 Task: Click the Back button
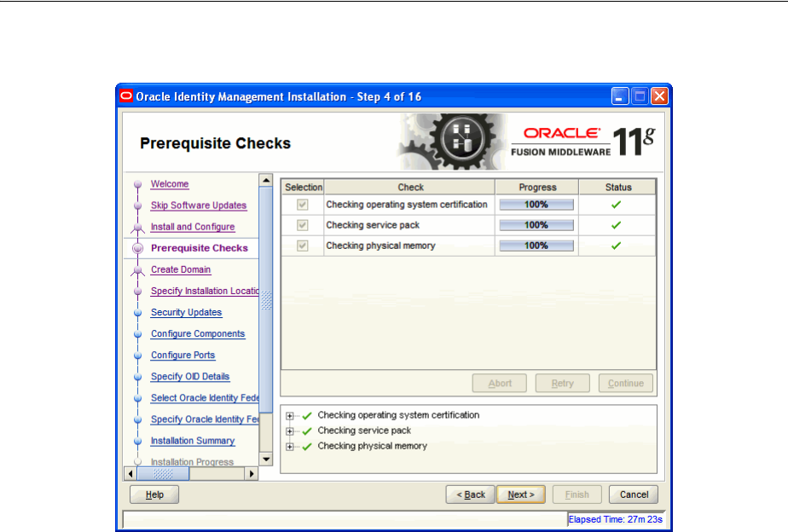471,494
